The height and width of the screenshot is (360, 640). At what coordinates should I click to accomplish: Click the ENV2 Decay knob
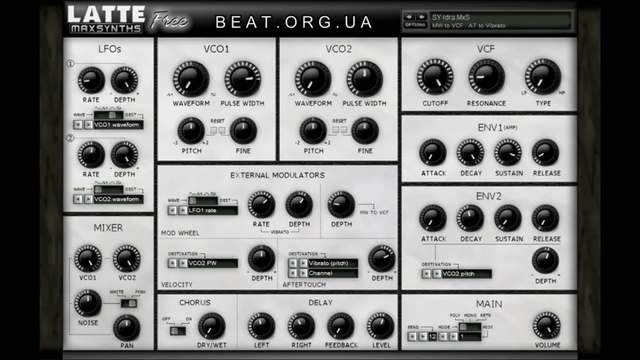pyautogui.click(x=470, y=218)
